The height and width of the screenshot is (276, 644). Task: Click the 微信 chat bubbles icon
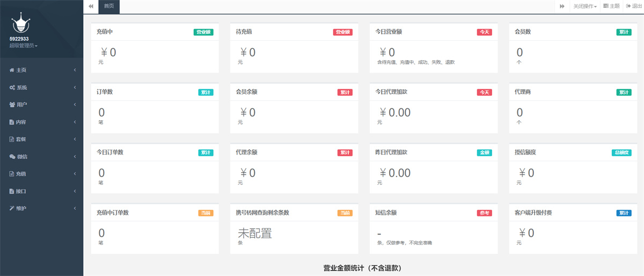pos(12,157)
